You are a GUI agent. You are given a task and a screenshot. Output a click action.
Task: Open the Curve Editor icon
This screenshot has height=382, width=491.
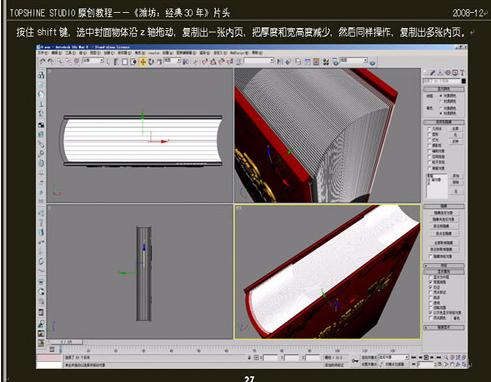(x=307, y=62)
